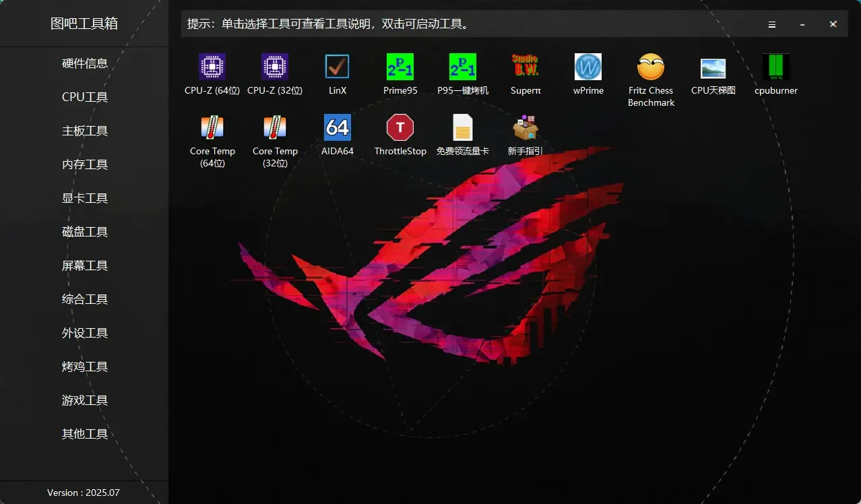Open the hamburger menu in title bar
The height and width of the screenshot is (504, 861).
coord(772,24)
